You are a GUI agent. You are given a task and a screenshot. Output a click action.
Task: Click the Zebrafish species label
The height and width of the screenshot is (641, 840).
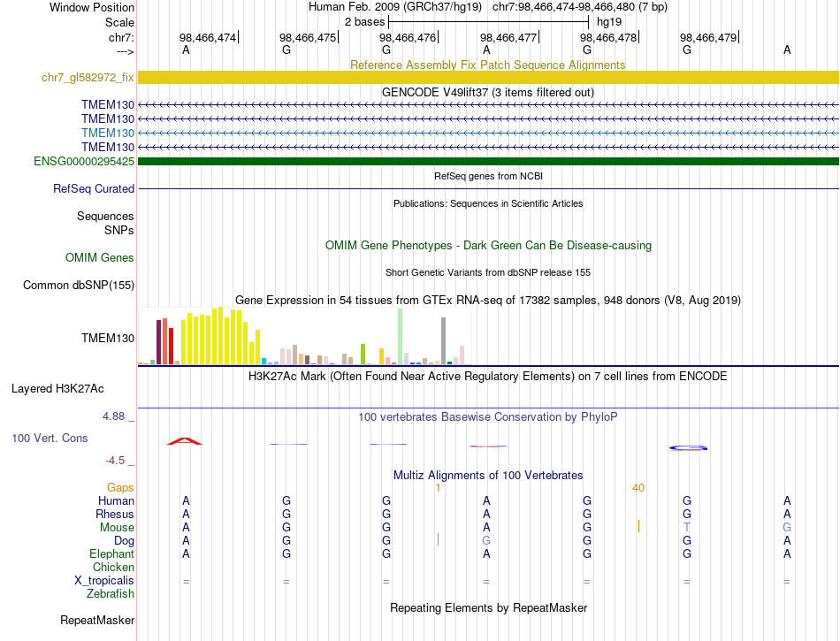click(111, 593)
